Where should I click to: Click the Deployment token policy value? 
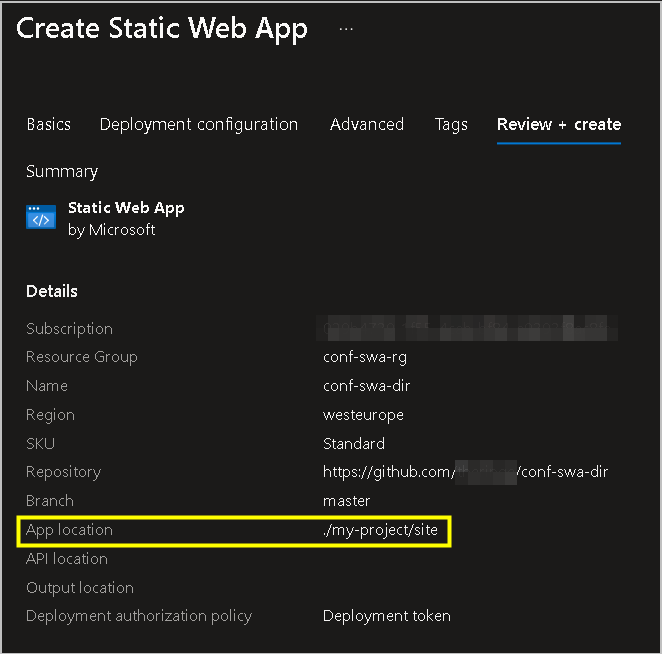(386, 616)
